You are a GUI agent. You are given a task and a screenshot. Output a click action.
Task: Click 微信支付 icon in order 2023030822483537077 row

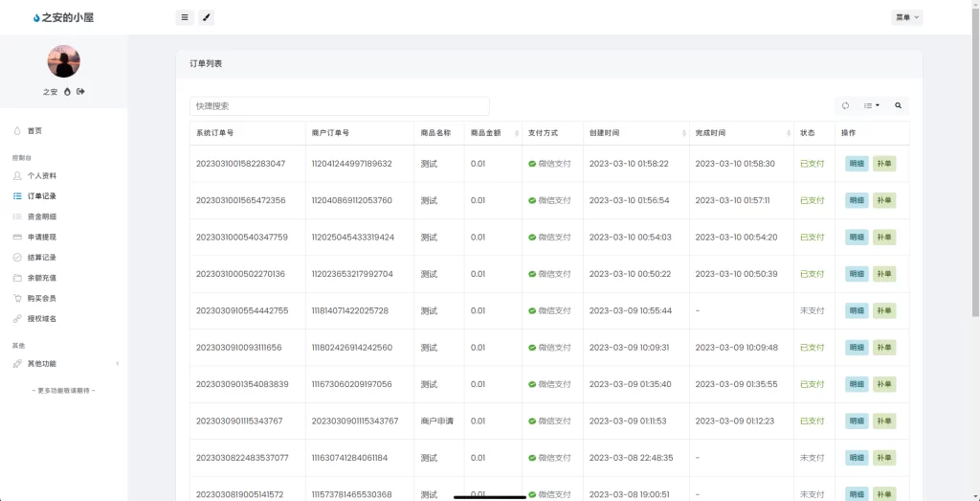532,458
